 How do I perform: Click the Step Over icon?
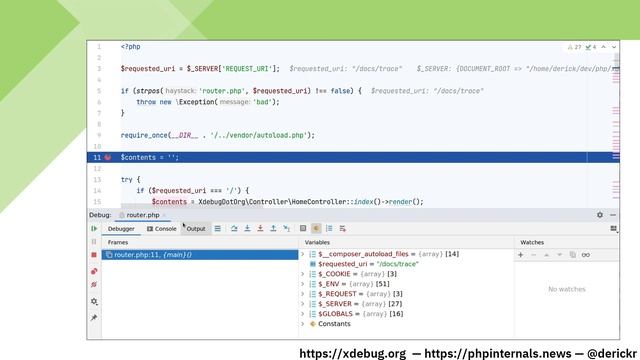(234, 229)
